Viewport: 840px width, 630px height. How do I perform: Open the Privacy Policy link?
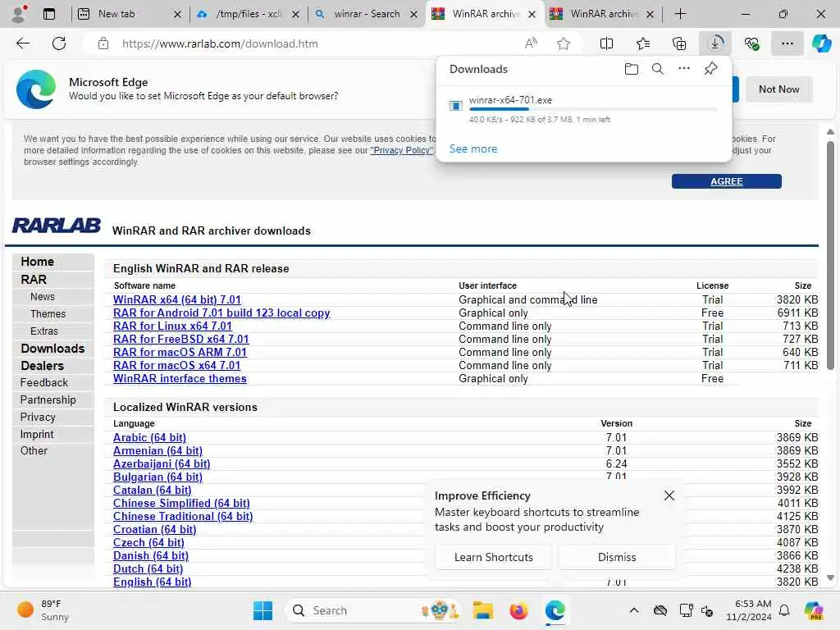401,151
